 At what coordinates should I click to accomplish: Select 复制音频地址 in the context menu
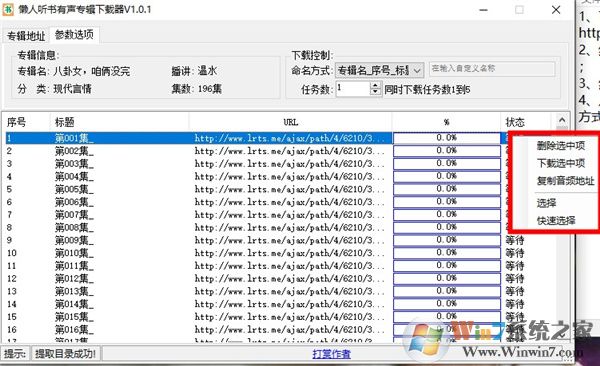(565, 181)
